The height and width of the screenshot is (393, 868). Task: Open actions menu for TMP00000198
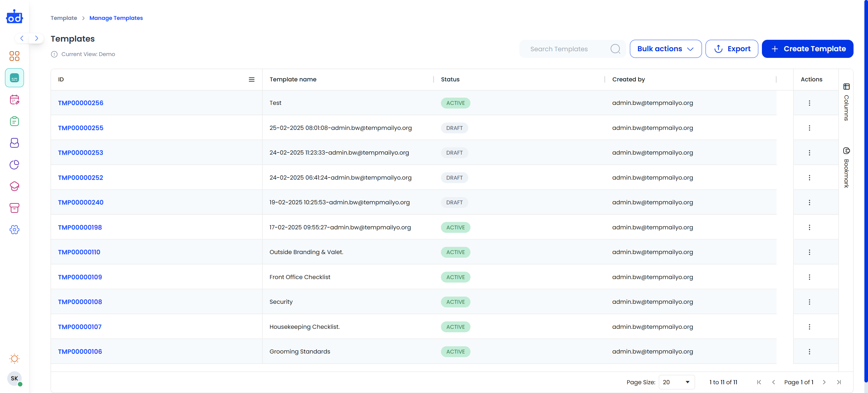tap(809, 228)
